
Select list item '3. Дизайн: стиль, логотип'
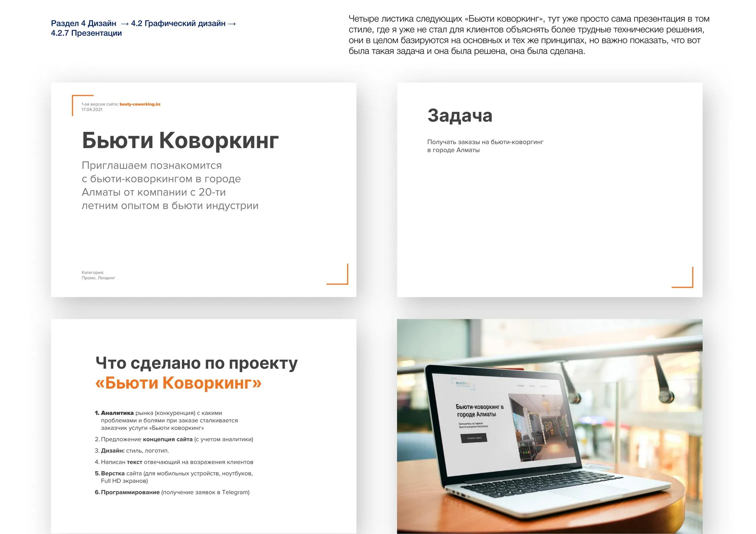[x=132, y=451]
